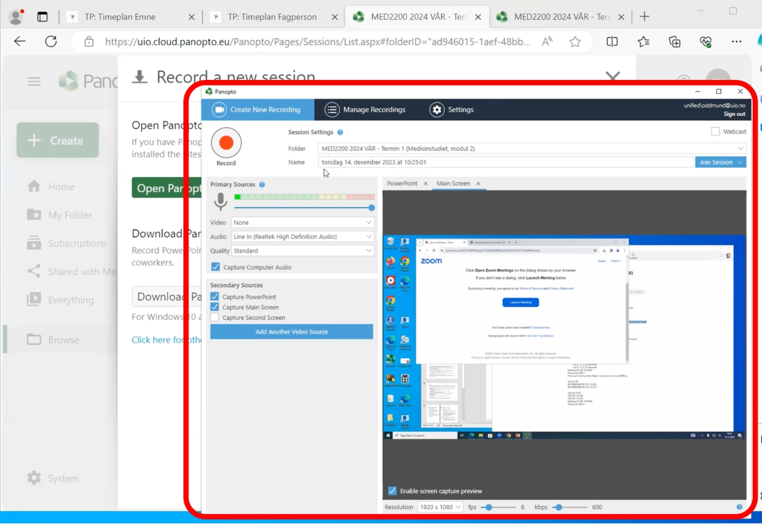The width and height of the screenshot is (762, 532).
Task: Switch to TP: Timeplan Fagperson browser tab
Action: tap(272, 17)
